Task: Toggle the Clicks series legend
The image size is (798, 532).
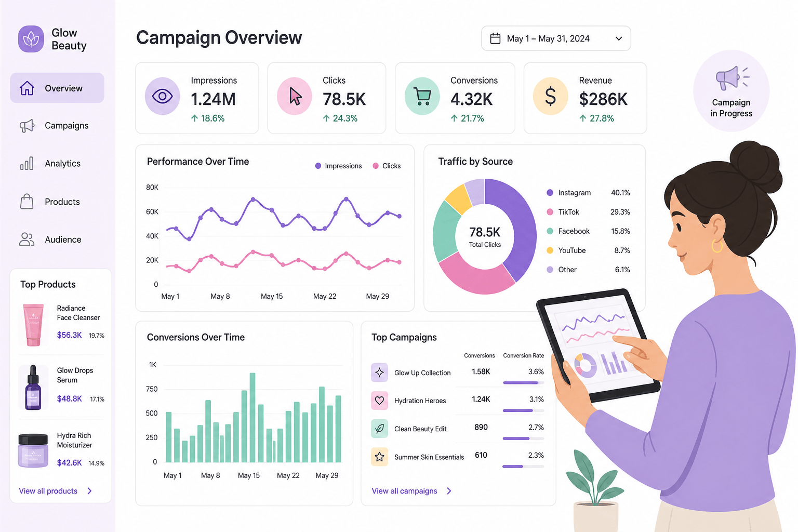Action: pyautogui.click(x=387, y=166)
